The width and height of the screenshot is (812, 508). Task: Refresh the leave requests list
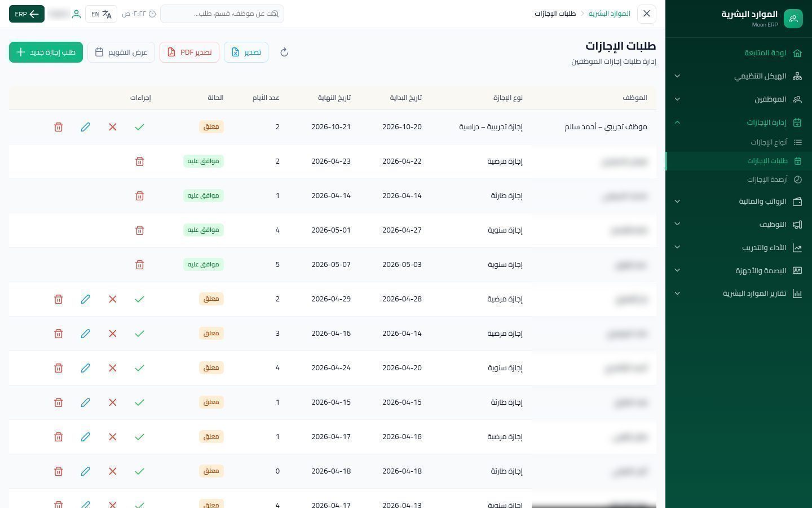coord(284,52)
